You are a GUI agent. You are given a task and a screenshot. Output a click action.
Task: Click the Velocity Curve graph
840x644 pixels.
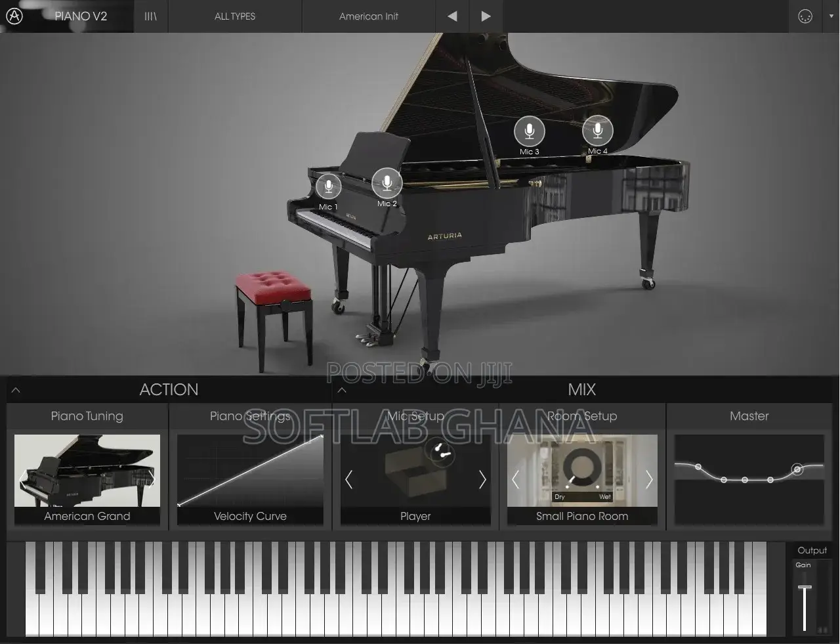tap(250, 471)
